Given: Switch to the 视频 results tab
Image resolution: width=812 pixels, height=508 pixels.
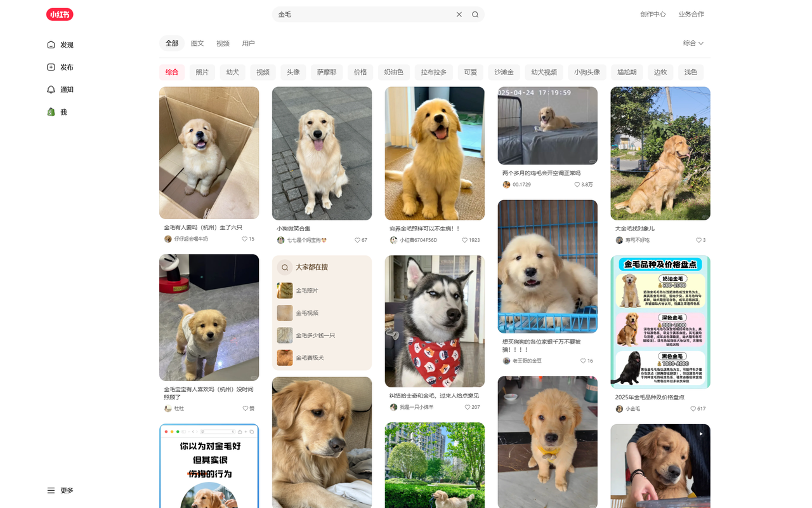Looking at the screenshot, I should click(x=223, y=43).
